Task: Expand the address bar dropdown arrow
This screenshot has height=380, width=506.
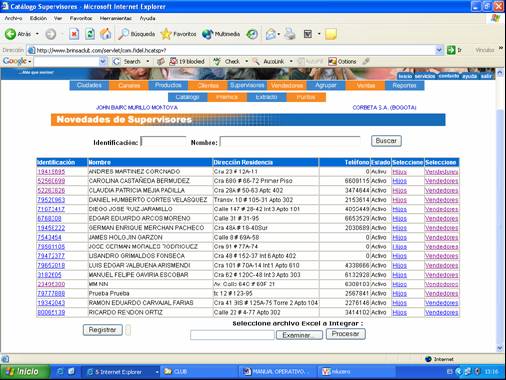Action: [x=439, y=50]
